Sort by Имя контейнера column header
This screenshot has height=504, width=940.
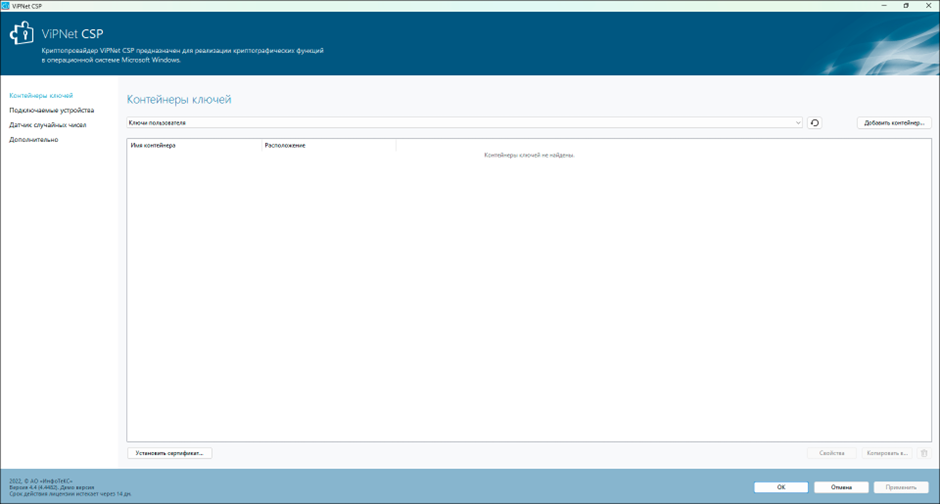(194, 146)
